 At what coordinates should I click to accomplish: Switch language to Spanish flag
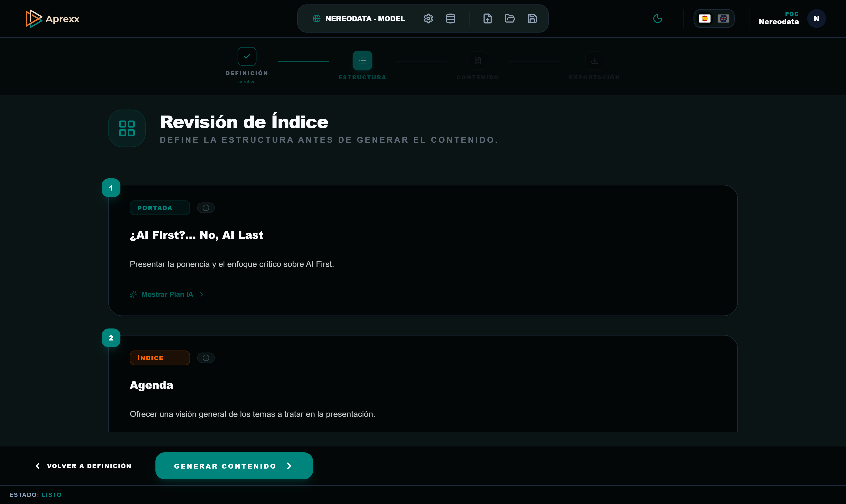(x=704, y=19)
